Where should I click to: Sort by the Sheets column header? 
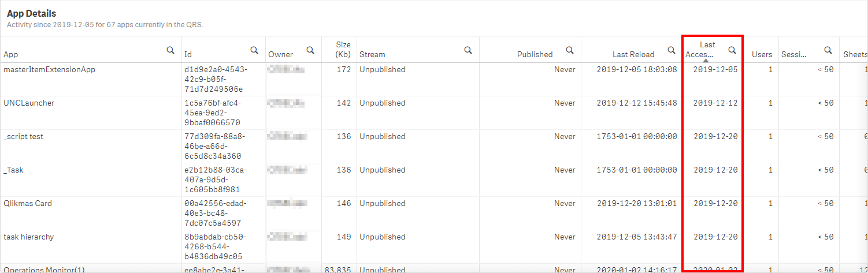855,54
